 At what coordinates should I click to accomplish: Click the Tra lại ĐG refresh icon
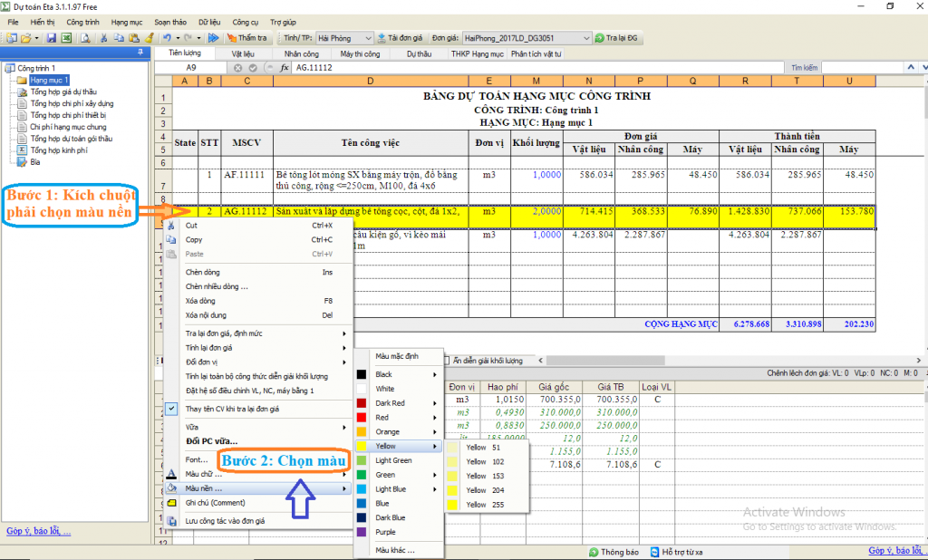tap(600, 38)
